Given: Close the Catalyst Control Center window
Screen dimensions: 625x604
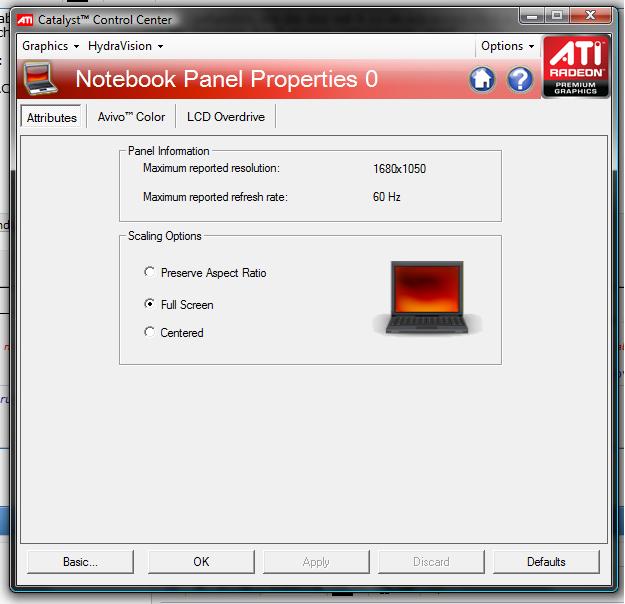Looking at the screenshot, I should pos(590,16).
